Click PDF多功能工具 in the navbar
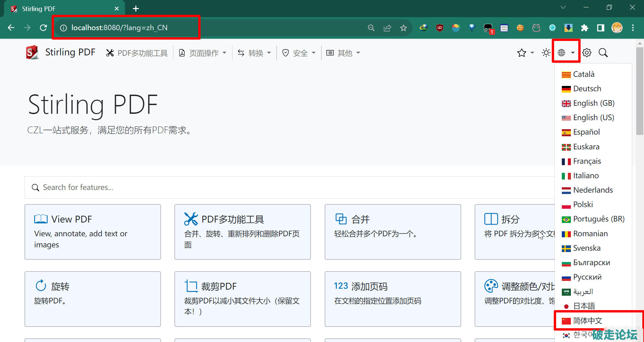 click(x=137, y=53)
